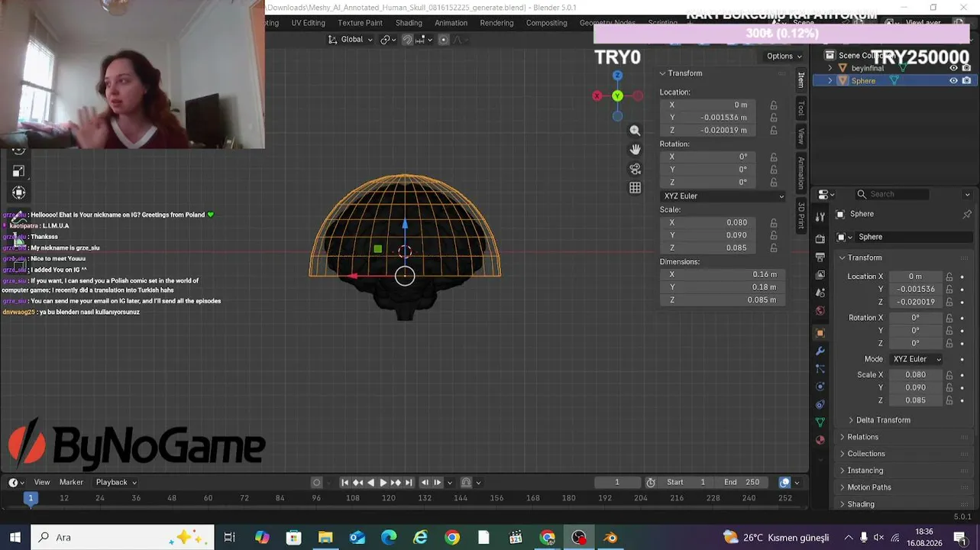Switch orthographic/perspective with the grid icon
Viewport: 980px width, 550px height.
click(635, 188)
